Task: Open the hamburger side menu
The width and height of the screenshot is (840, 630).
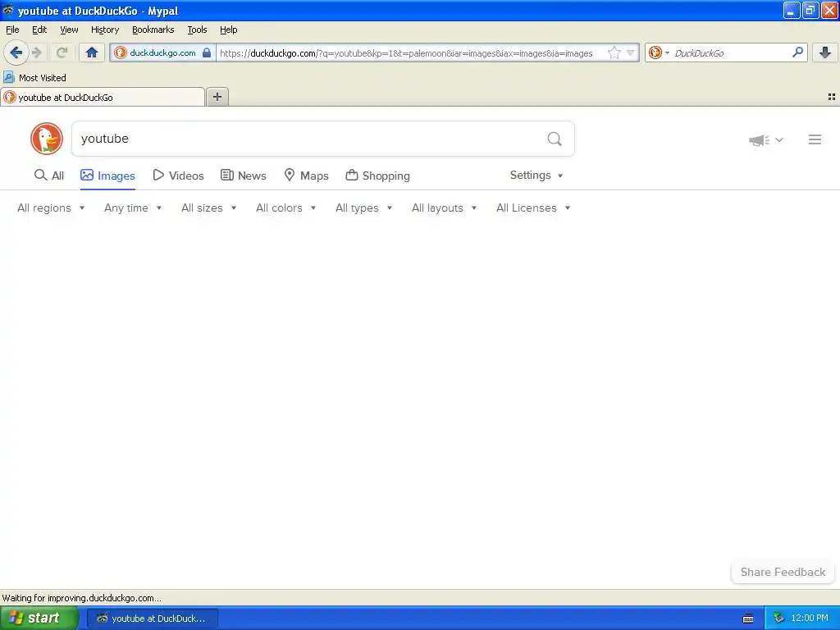Action: click(815, 139)
